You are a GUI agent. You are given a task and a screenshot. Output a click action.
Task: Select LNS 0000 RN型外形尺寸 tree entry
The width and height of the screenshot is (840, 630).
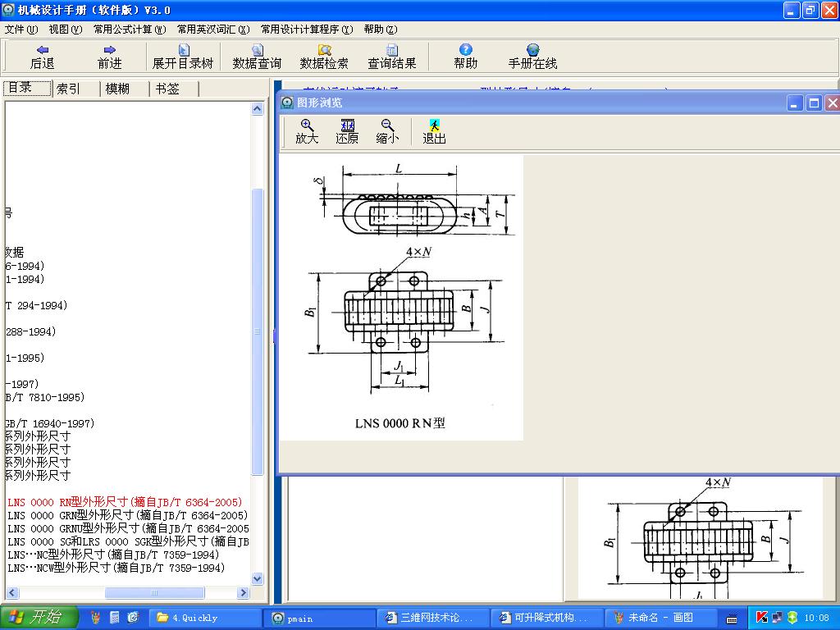click(125, 502)
